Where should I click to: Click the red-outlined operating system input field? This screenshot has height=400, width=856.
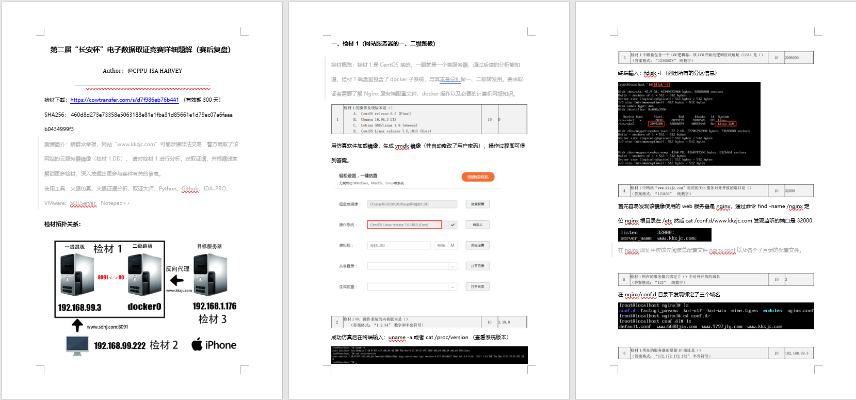click(x=406, y=226)
